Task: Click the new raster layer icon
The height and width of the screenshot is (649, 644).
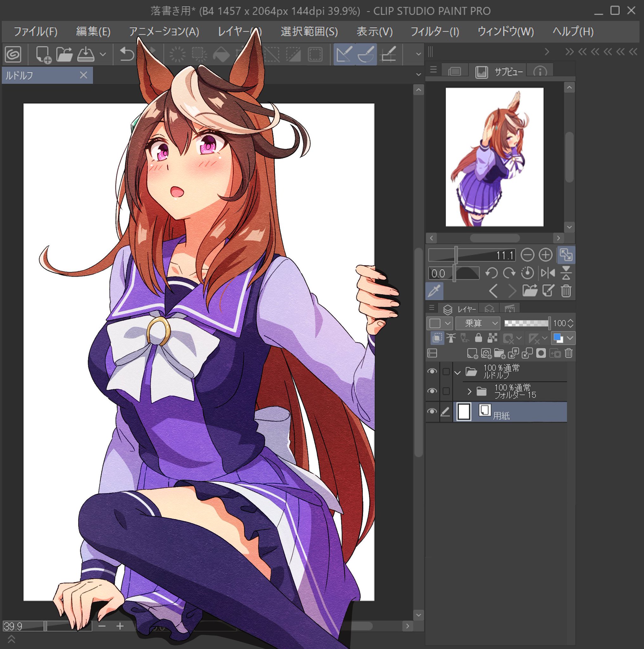Action: point(472,353)
